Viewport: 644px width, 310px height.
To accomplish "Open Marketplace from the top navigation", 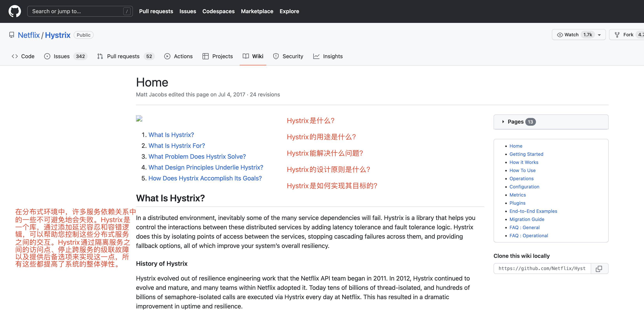I will pyautogui.click(x=257, y=11).
